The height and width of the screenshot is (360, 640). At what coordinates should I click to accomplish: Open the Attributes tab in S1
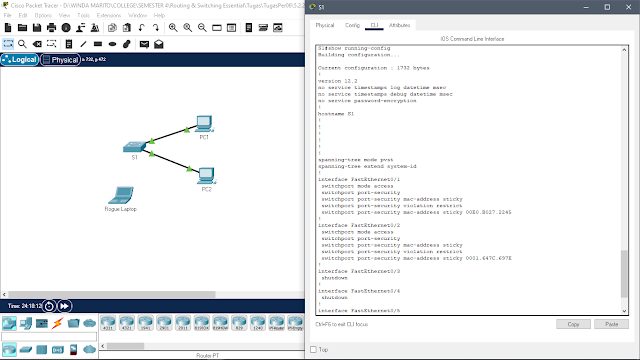coord(400,25)
